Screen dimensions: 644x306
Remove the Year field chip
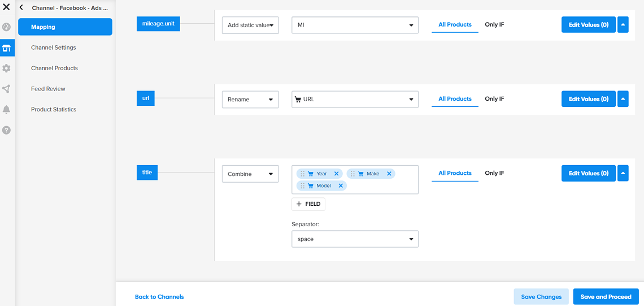click(x=337, y=174)
